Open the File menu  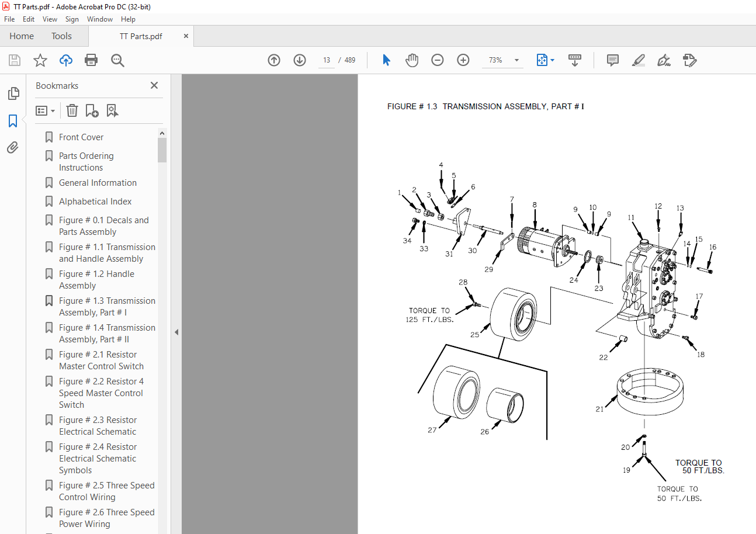(9, 19)
